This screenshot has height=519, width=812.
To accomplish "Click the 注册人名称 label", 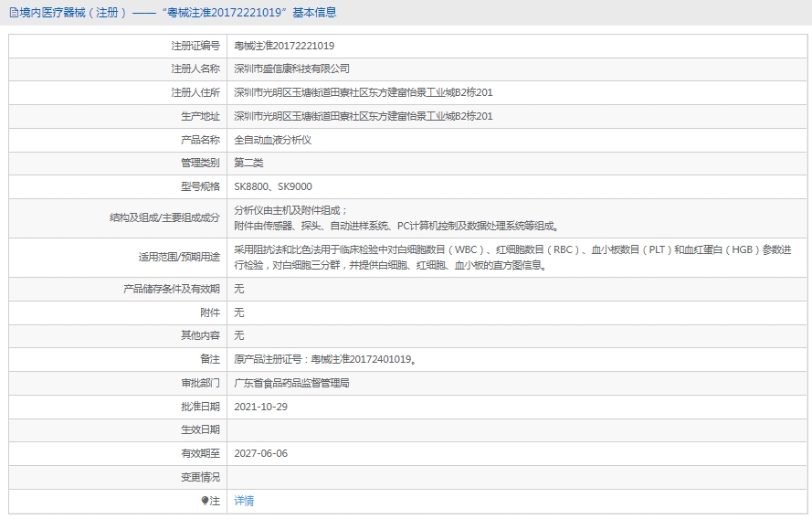I will (195, 69).
